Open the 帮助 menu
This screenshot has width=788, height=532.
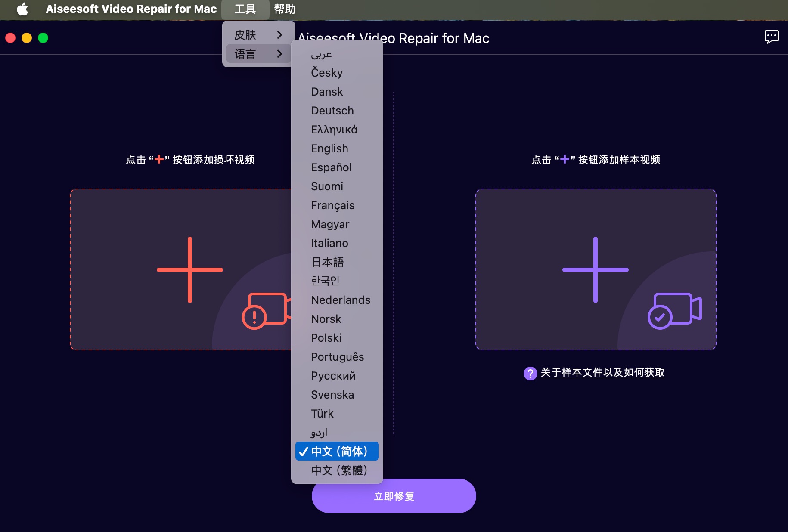(x=285, y=9)
